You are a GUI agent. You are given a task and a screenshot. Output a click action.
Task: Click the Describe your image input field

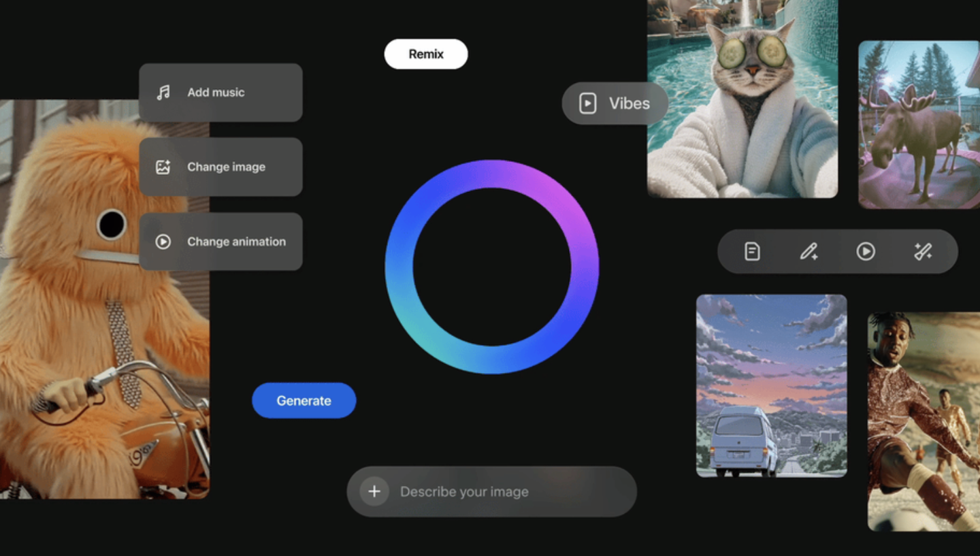491,491
